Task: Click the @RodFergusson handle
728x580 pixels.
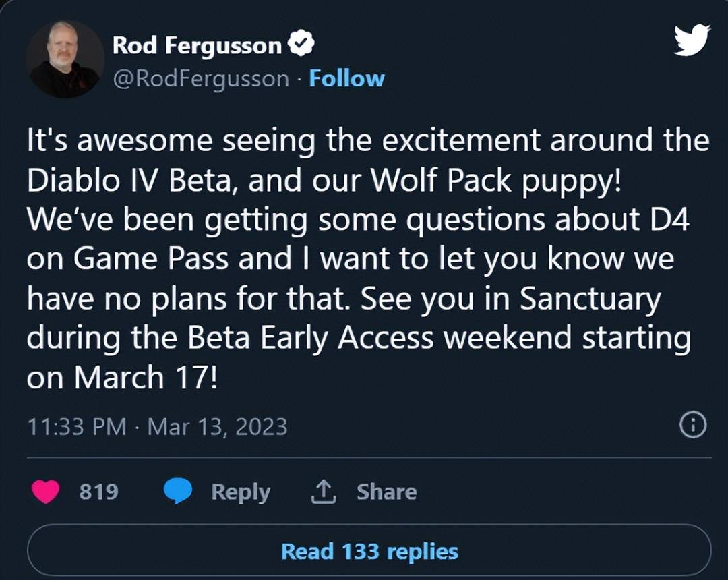Action: [200, 79]
